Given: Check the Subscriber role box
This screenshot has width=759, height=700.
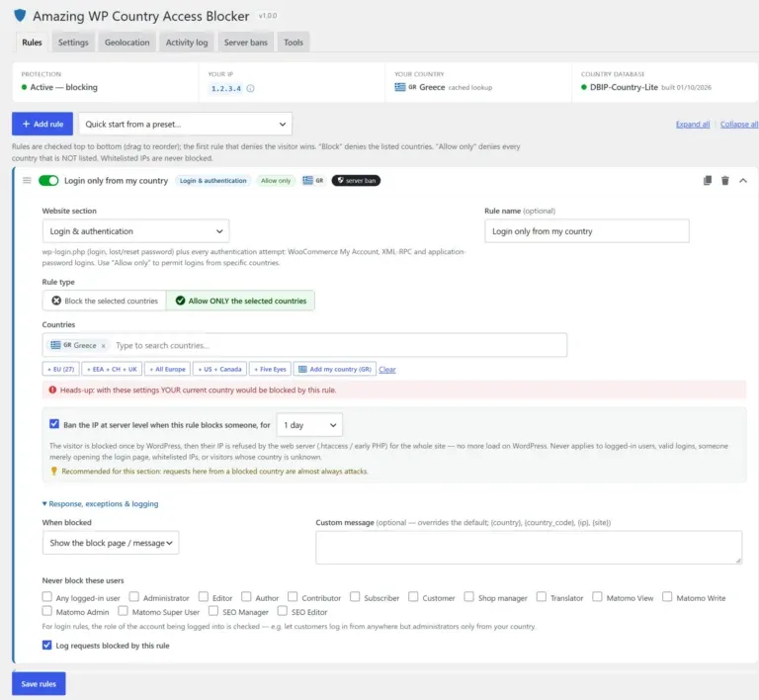Looking at the screenshot, I should [x=355, y=596].
